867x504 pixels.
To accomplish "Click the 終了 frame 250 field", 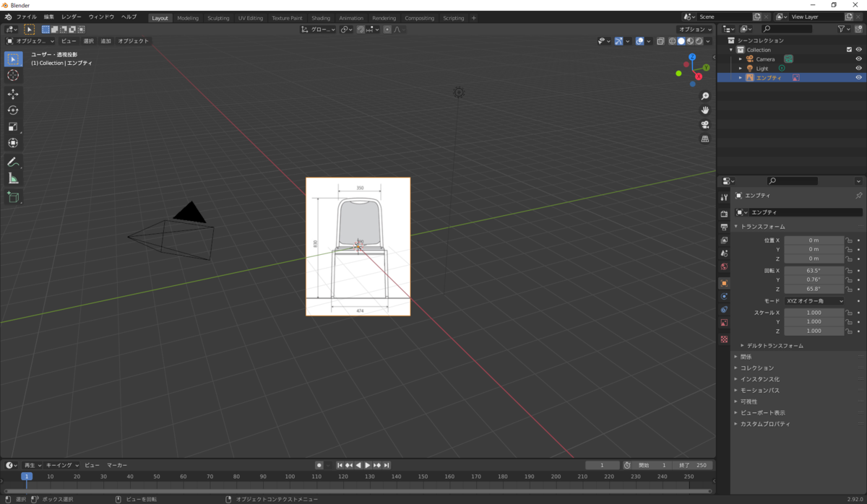I will 694,466.
